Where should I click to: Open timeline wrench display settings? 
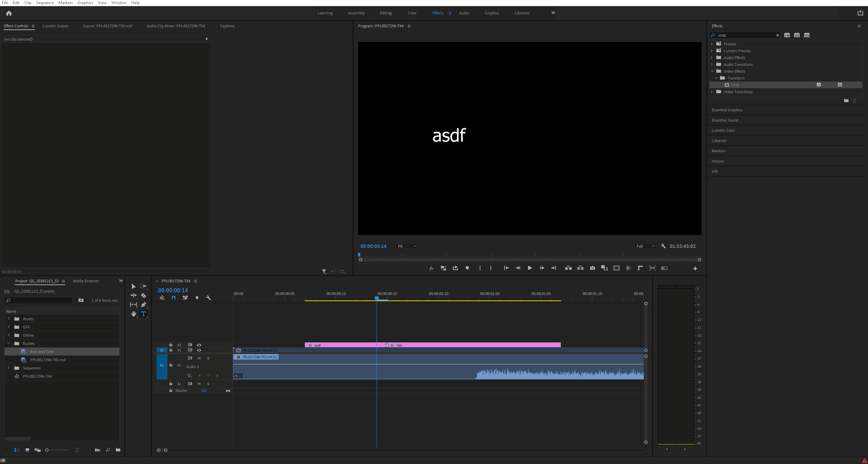(208, 298)
